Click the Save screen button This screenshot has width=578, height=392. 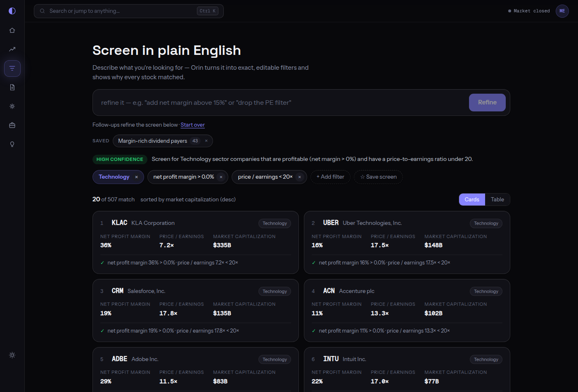[378, 177]
